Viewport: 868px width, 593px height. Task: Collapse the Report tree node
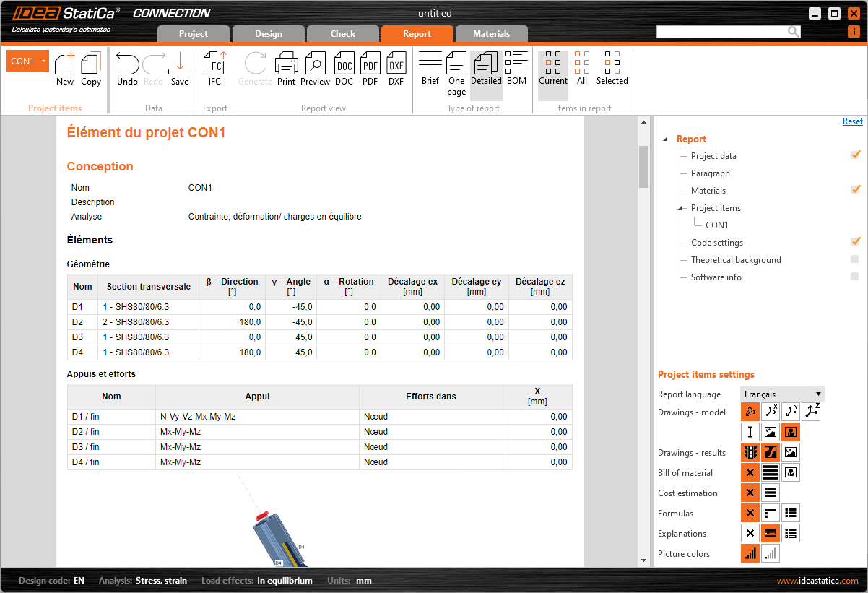[666, 139]
